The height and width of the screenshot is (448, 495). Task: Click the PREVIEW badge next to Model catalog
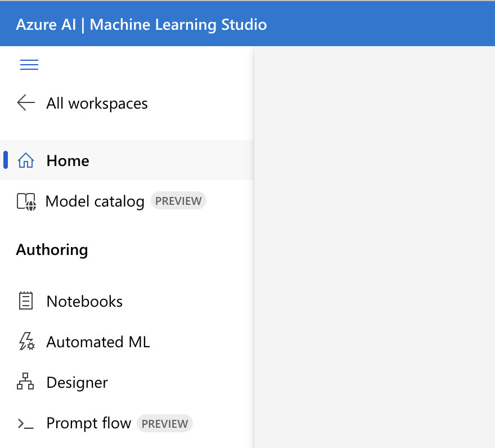point(178,200)
